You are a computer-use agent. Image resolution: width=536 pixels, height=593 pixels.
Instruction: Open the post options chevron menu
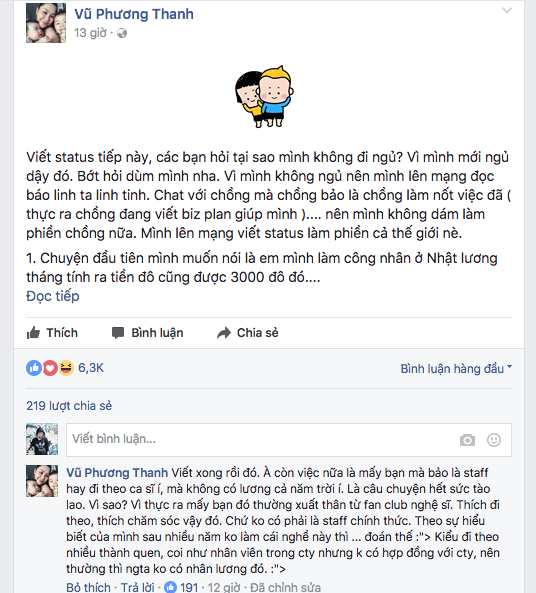point(506,10)
